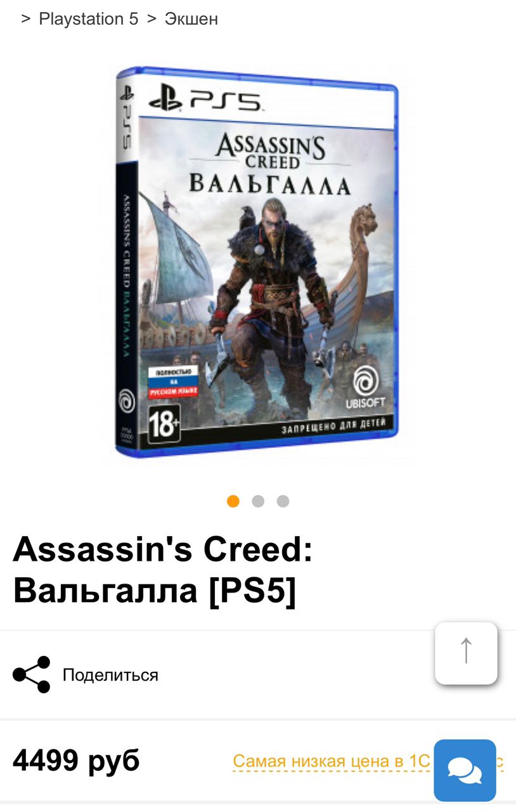Click the Assassin's Creed: Вальгалла [PS5] title
The height and width of the screenshot is (812, 516).
coord(163,570)
